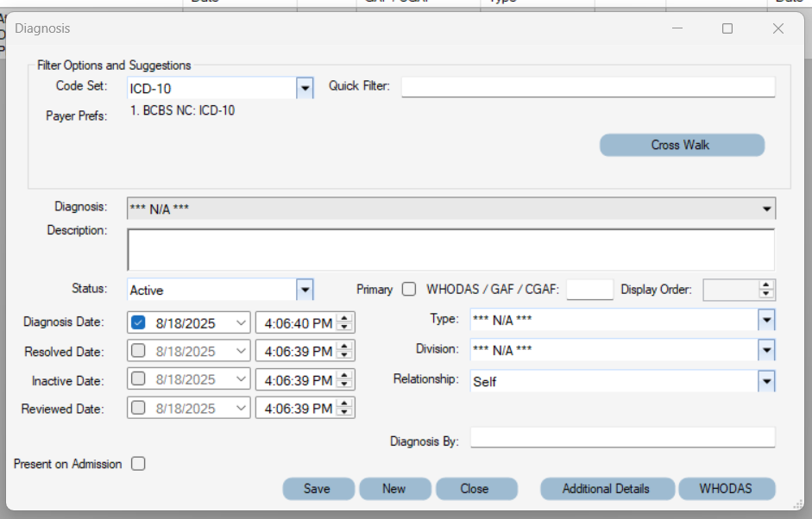
Task: Click the Cross Walk button
Action: 682,145
